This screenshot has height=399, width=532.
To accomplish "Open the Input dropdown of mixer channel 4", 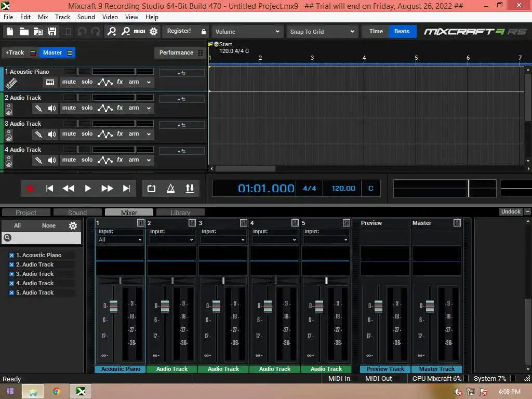I will 274,240.
